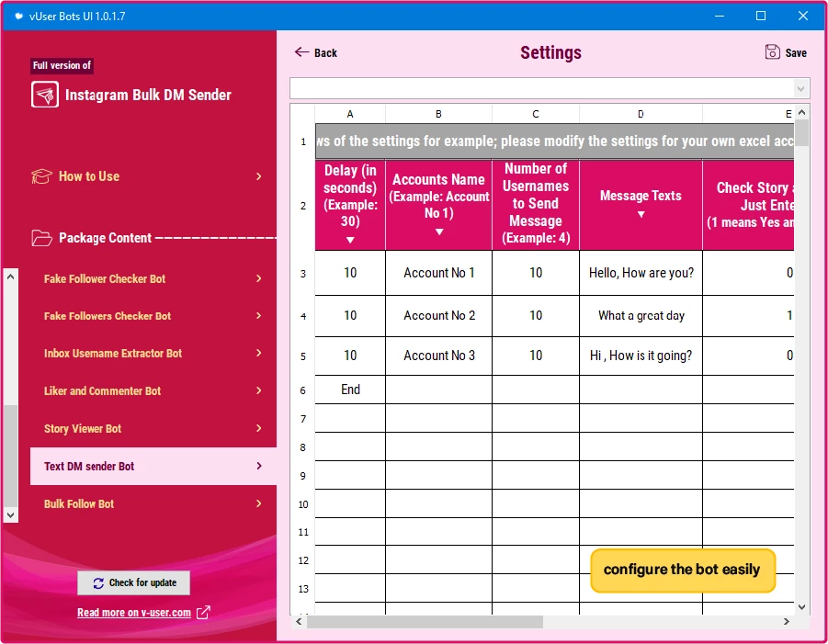
Task: Minimize the vUser Bots UI window
Action: [720, 16]
